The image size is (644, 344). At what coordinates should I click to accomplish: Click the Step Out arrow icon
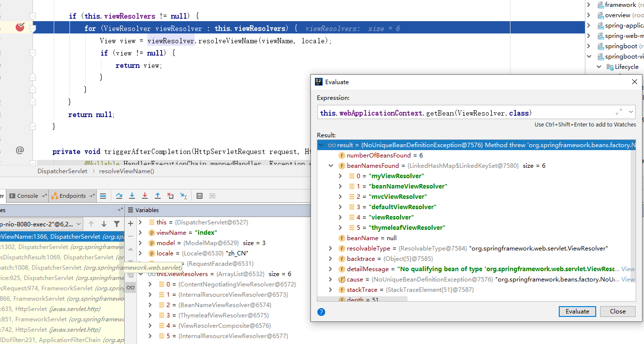[x=158, y=196]
